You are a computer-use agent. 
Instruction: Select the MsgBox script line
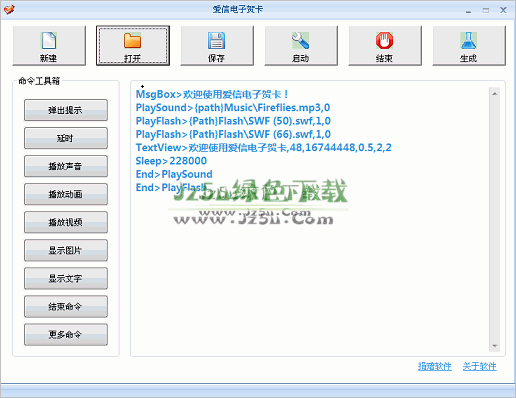coord(212,94)
